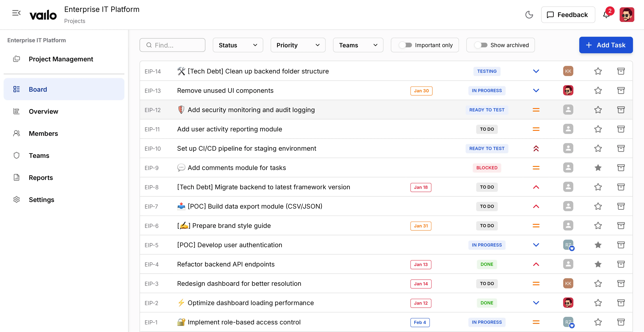Unfavorite the EIP-9 comments module task
This screenshot has height=332, width=644.
598,168
